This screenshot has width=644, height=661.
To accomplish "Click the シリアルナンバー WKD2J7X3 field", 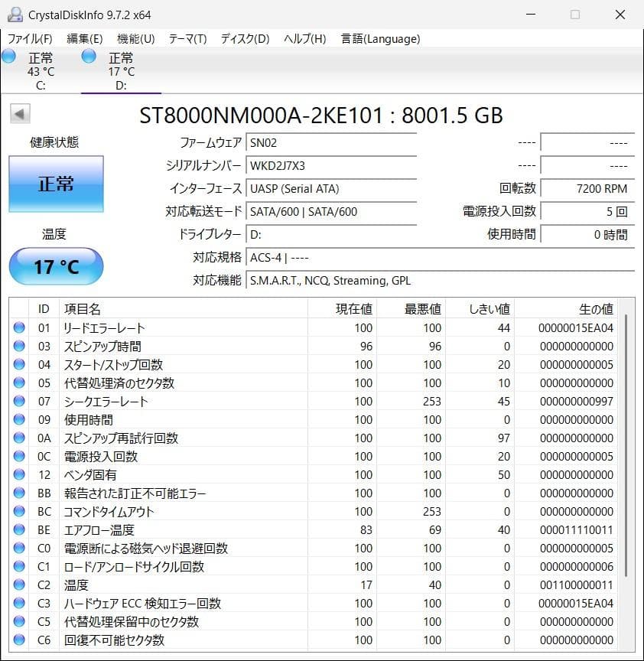I will [331, 165].
